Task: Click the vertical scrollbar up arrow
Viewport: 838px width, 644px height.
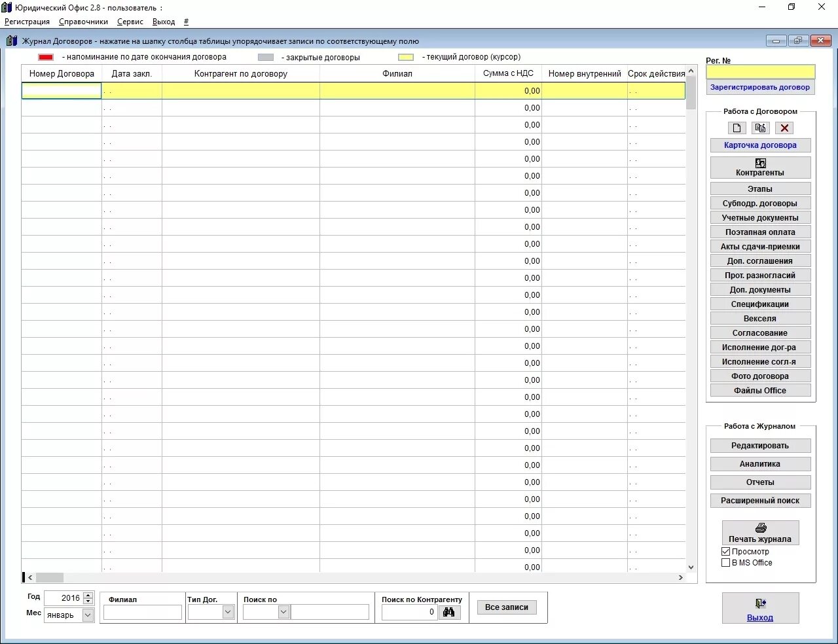Action: coord(691,71)
